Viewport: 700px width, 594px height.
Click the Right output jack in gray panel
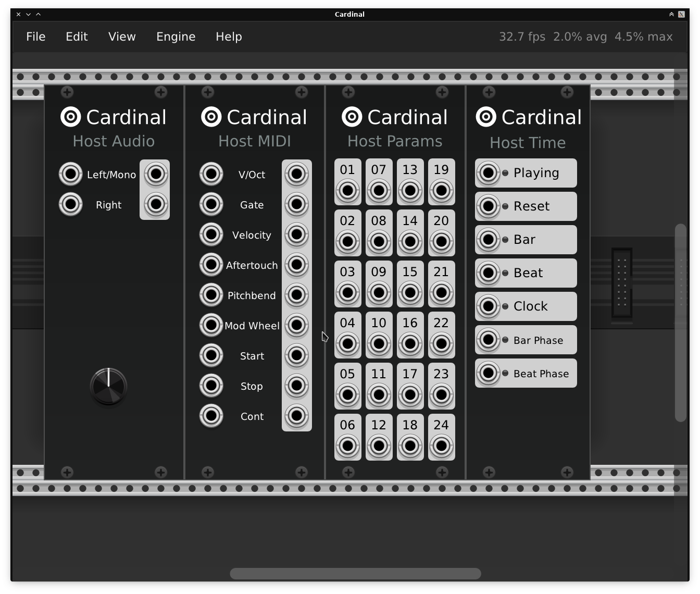[x=156, y=204]
